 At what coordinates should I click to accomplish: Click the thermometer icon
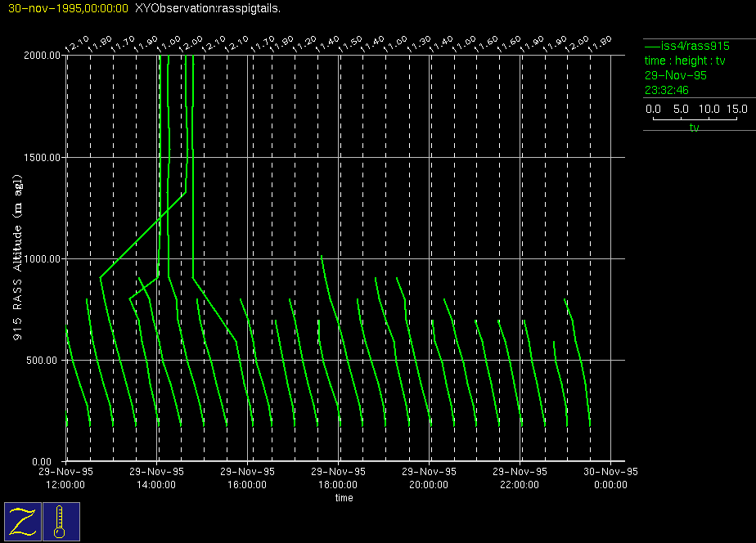tap(61, 521)
